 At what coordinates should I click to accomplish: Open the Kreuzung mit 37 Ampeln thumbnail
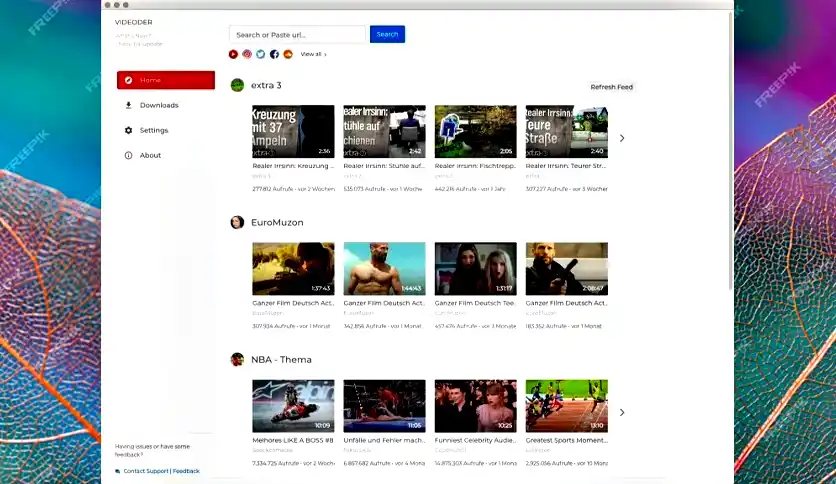(x=293, y=132)
